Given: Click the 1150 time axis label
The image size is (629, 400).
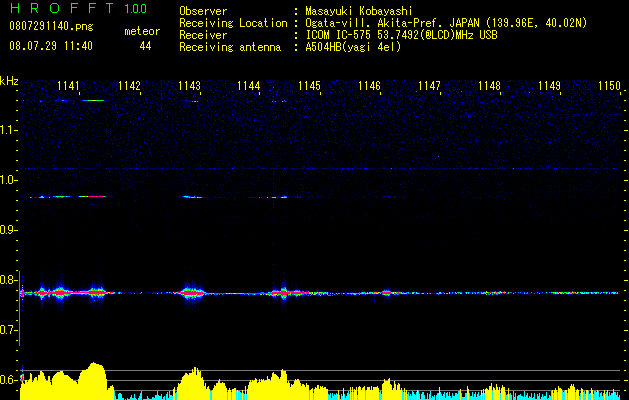Looking at the screenshot, I should click(x=609, y=85).
